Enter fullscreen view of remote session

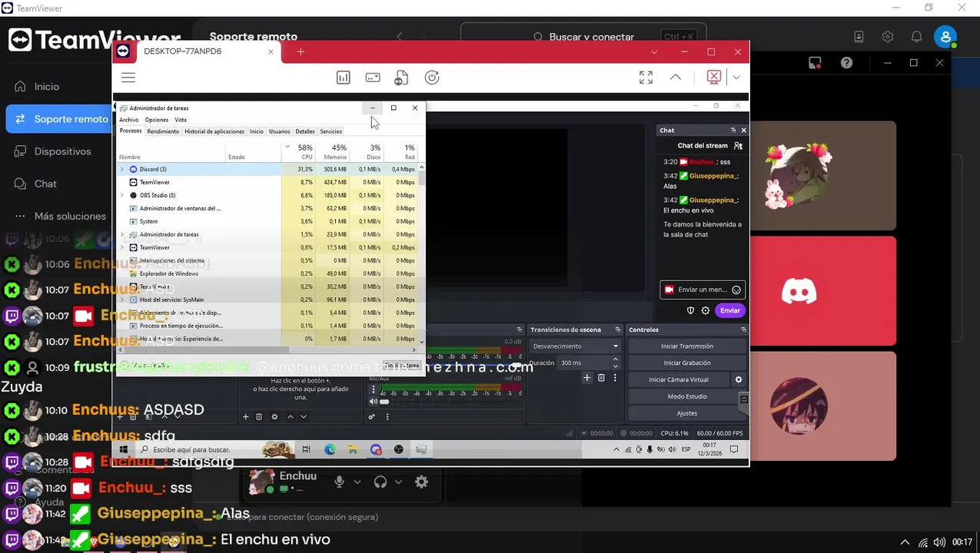coord(646,78)
